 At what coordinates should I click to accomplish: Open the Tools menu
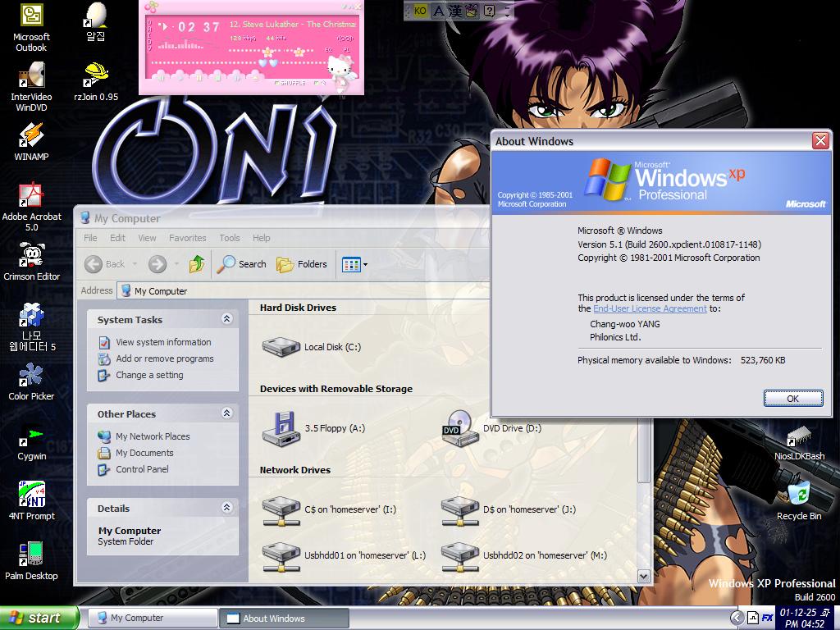coord(230,238)
